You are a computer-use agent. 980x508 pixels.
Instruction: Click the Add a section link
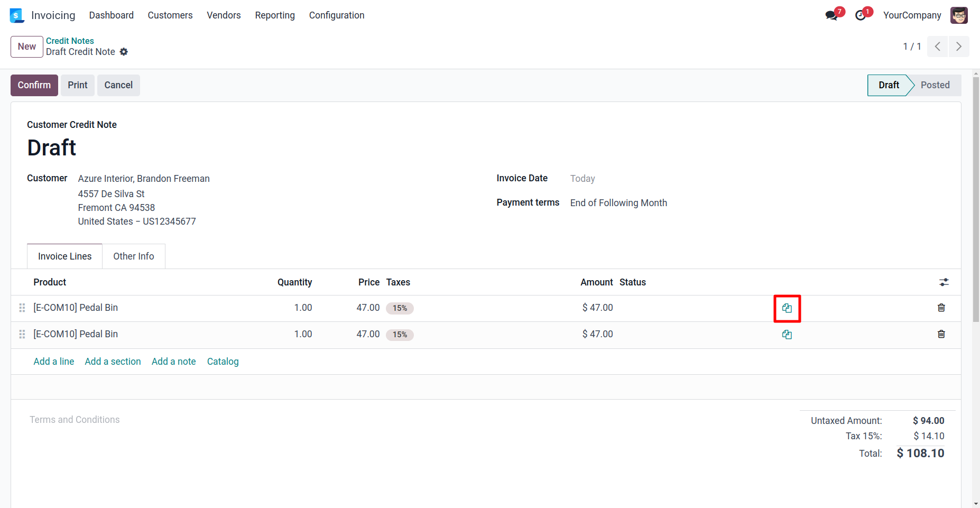[x=113, y=362]
